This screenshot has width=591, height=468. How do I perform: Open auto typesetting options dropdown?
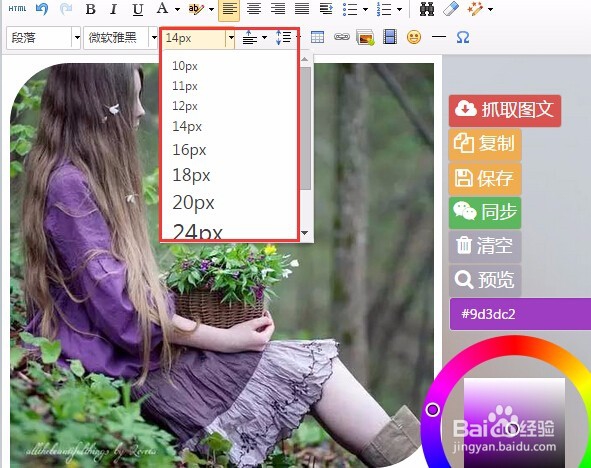(x=490, y=9)
